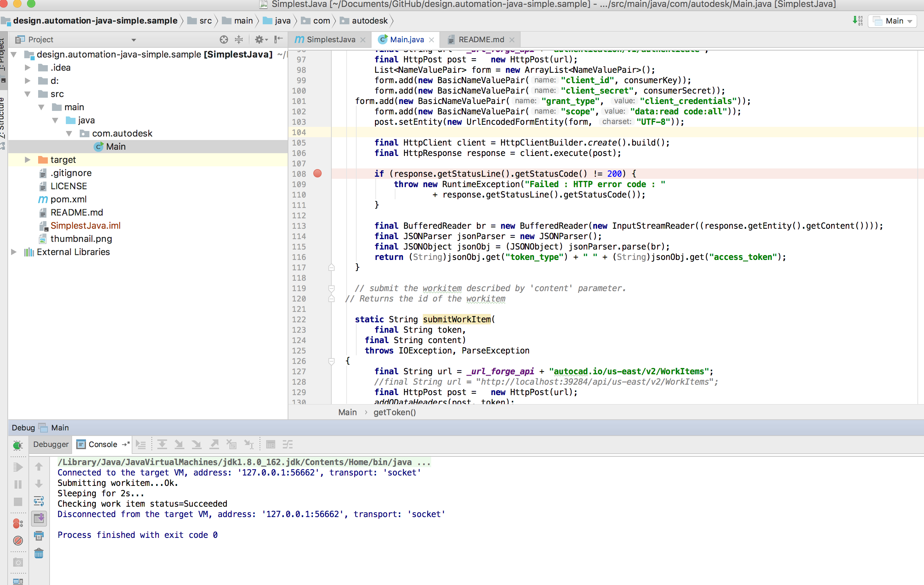This screenshot has width=924, height=585.
Task: Click the Trace Current Stream Chain icon
Action: [x=287, y=445]
